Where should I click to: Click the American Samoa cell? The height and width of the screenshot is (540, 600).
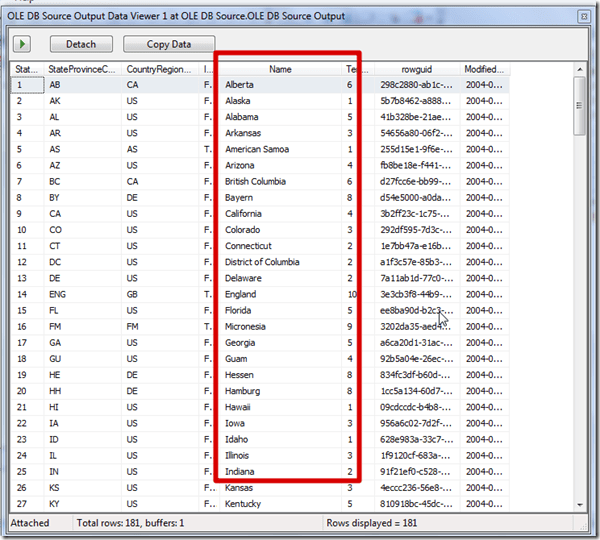(257, 150)
